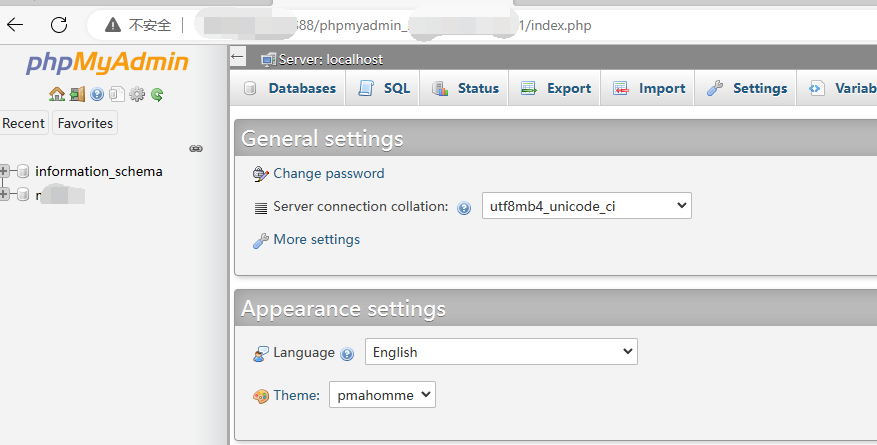Open phpMyAdmin documentation question mark icon

(97, 95)
